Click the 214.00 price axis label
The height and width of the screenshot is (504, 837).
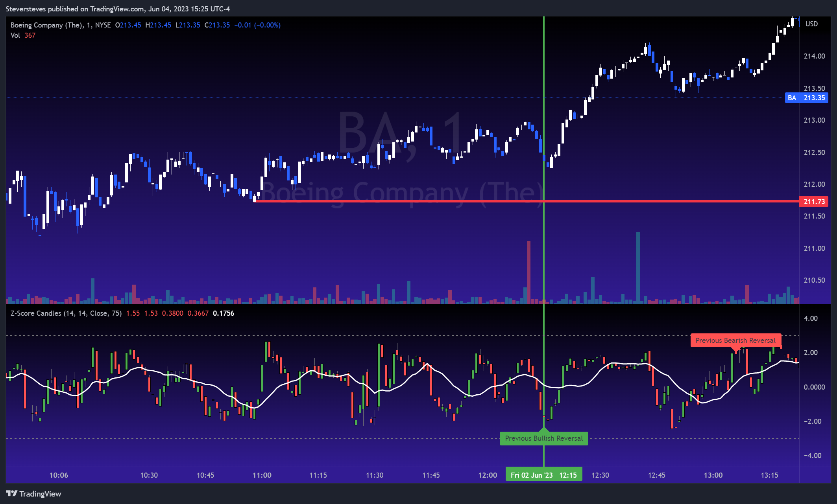click(814, 56)
